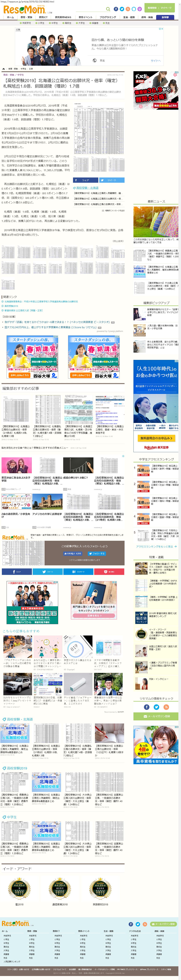Click the いいね! button in follow box
Viewport: 181px width, 980px height.
click(x=73, y=554)
